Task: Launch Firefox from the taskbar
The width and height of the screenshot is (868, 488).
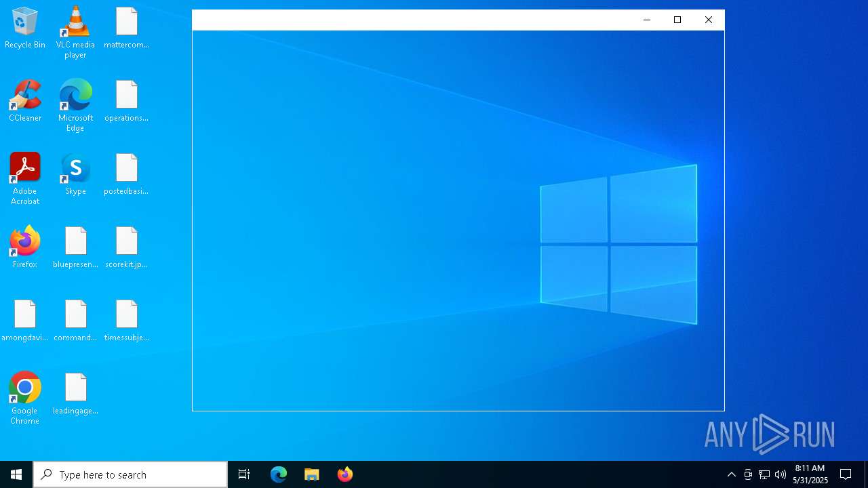Action: 345,474
